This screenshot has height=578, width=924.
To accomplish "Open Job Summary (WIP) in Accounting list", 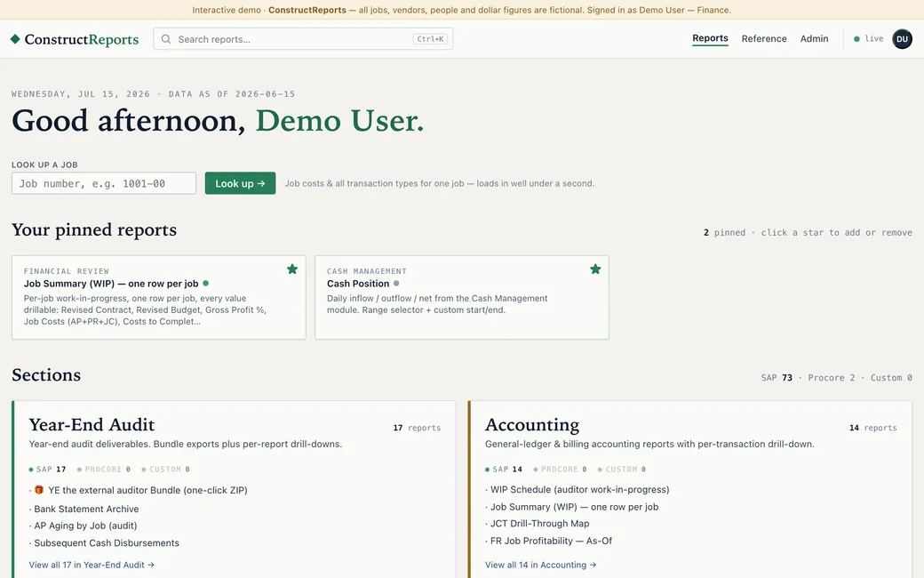I will [x=574, y=507].
